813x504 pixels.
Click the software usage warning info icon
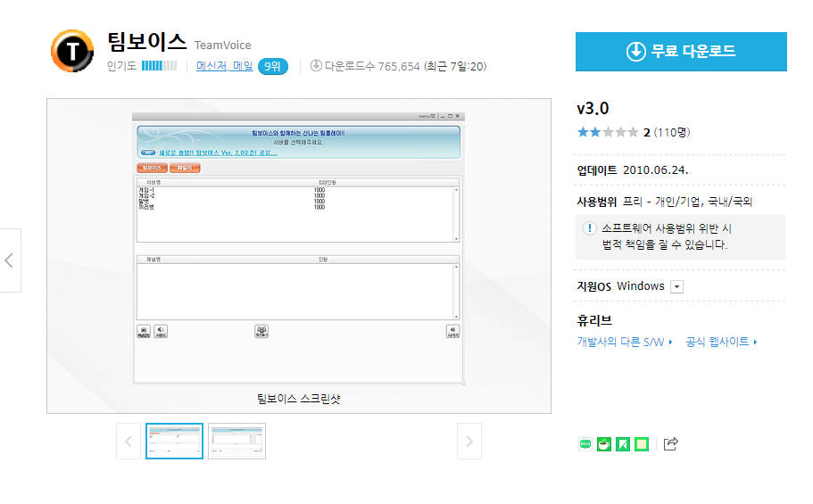[x=590, y=228]
